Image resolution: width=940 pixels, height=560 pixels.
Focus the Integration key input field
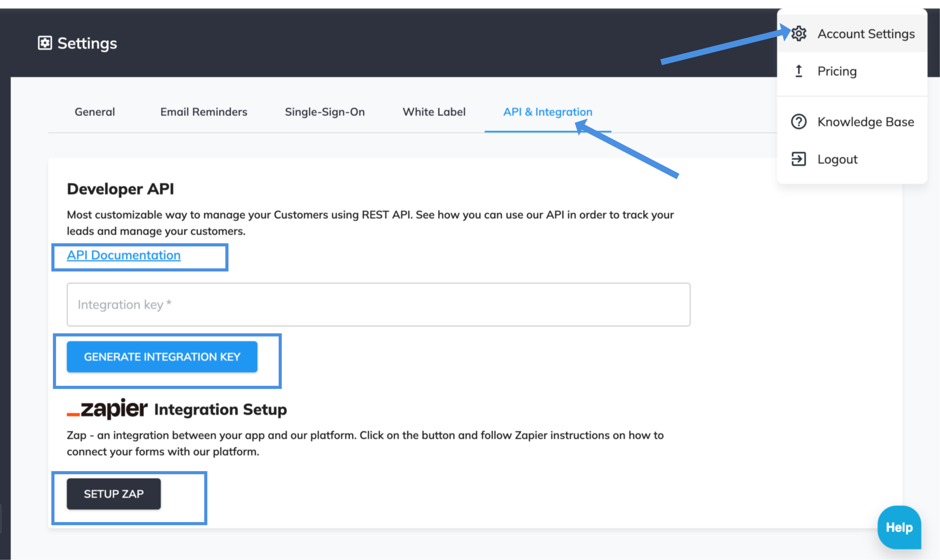379,304
